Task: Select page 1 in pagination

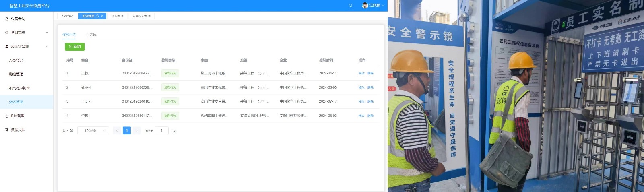Action: click(x=127, y=130)
